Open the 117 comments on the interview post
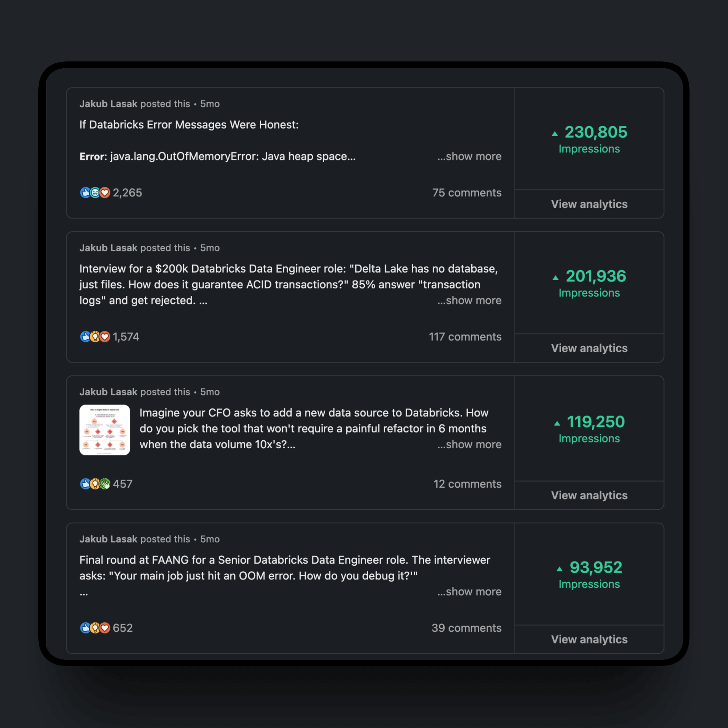Image resolution: width=728 pixels, height=728 pixels. (x=465, y=337)
